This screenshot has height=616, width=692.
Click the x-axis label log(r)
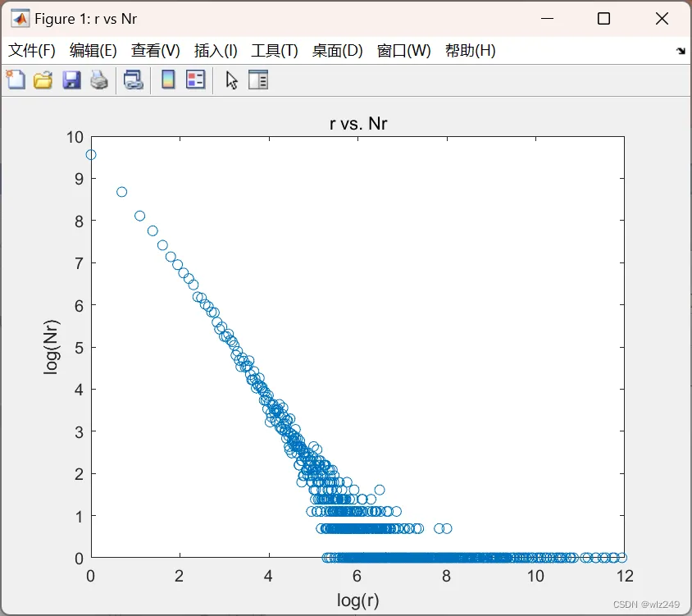(358, 600)
